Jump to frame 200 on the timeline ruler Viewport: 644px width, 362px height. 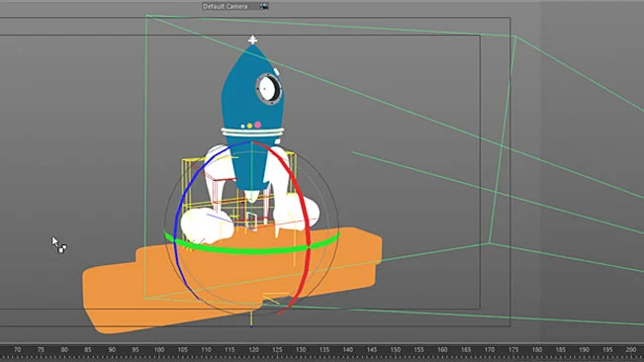click(631, 350)
